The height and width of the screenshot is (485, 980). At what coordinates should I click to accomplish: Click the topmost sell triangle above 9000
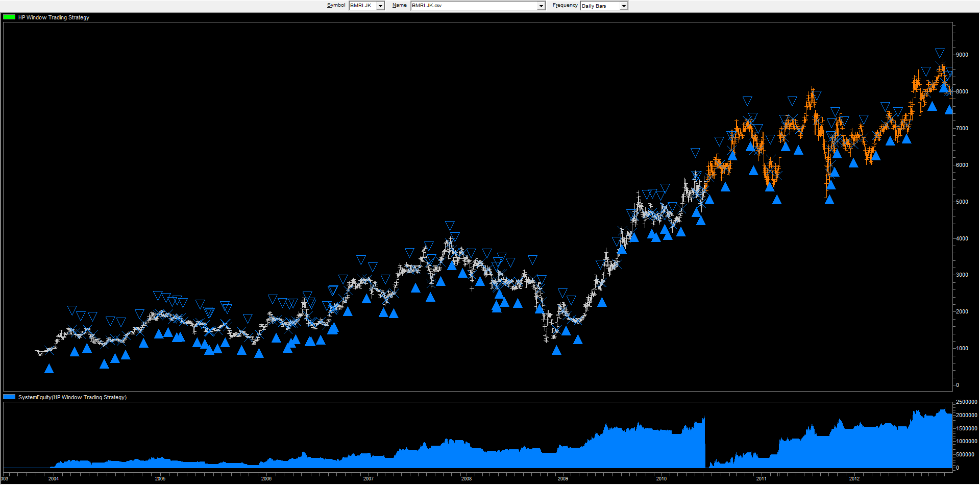[940, 53]
